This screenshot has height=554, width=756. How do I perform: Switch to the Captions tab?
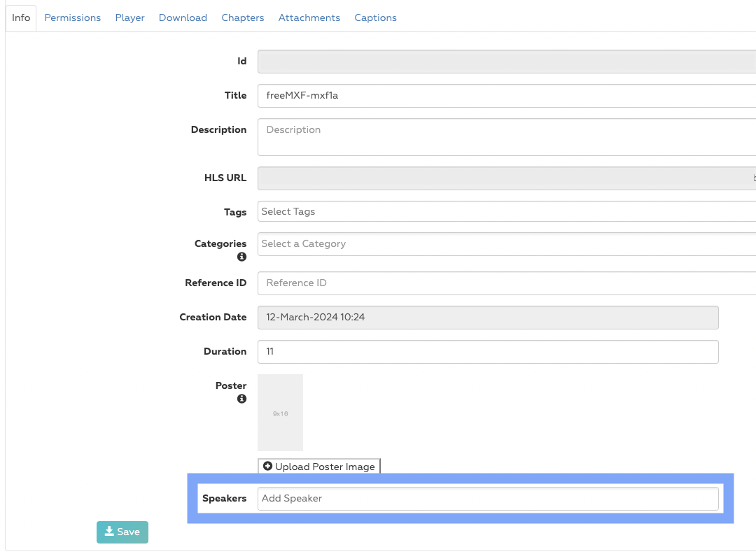pyautogui.click(x=376, y=17)
